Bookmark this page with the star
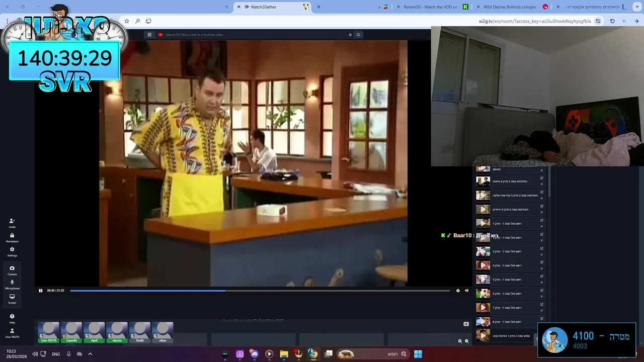Image resolution: width=644 pixels, height=362 pixels. click(x=127, y=21)
